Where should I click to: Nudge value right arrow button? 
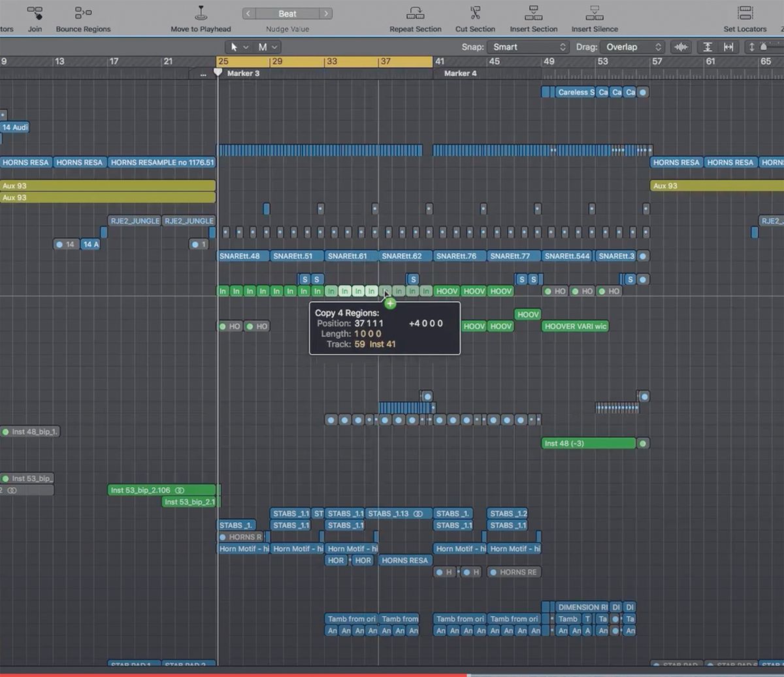tap(325, 14)
